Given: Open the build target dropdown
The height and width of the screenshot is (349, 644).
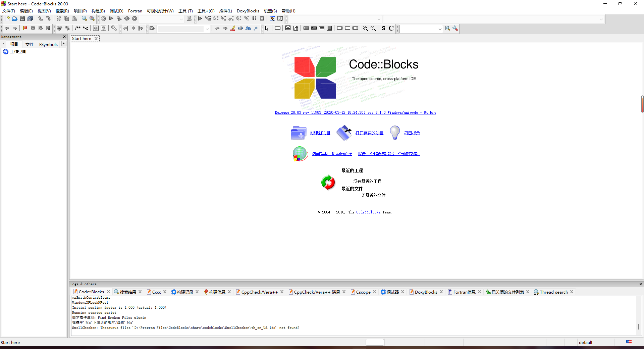Looking at the screenshot, I should click(x=181, y=19).
